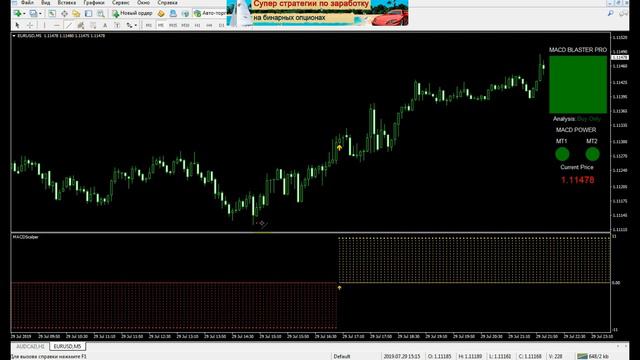Toggle the Market Watch window icon
The width and height of the screenshot is (640, 360).
pos(52,13)
